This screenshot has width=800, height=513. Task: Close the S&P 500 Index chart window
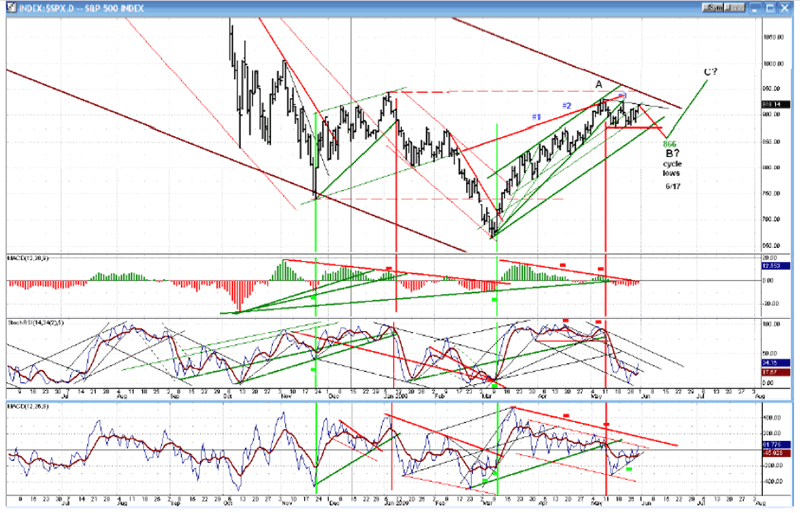click(x=784, y=8)
